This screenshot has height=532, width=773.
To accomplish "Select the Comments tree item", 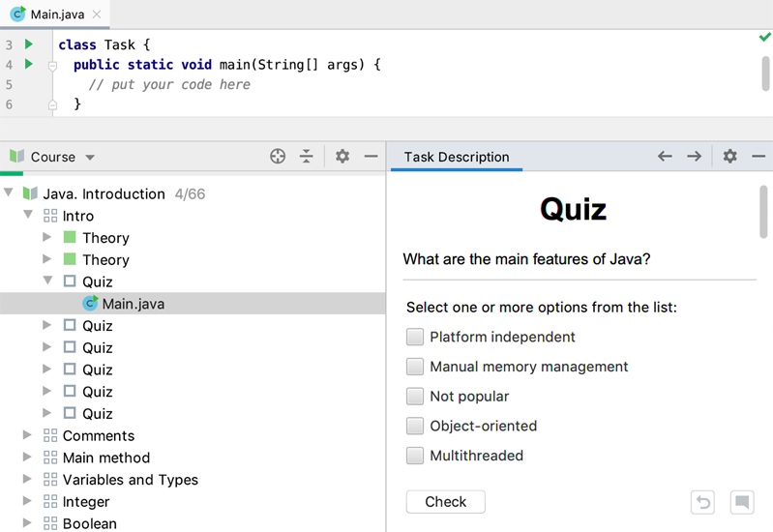I will (99, 436).
